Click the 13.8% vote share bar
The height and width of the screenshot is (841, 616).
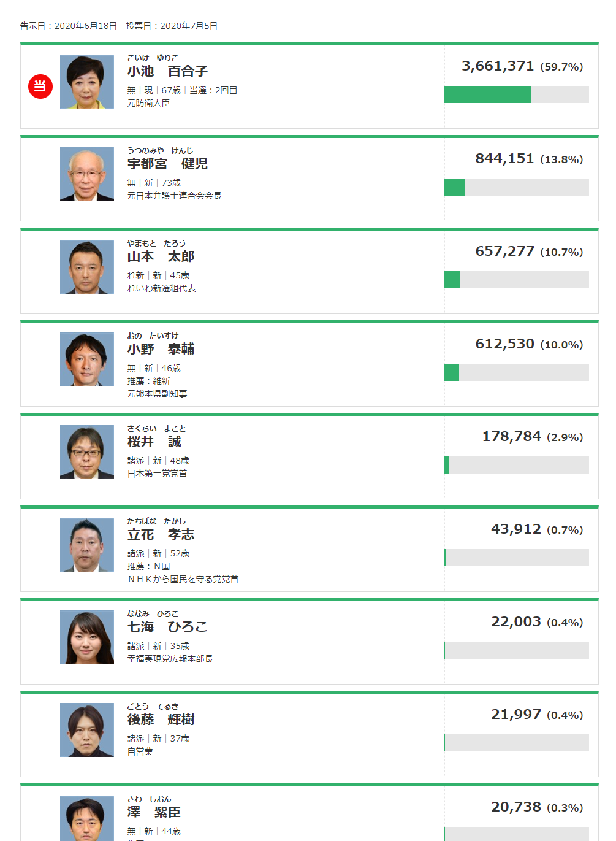[516, 187]
